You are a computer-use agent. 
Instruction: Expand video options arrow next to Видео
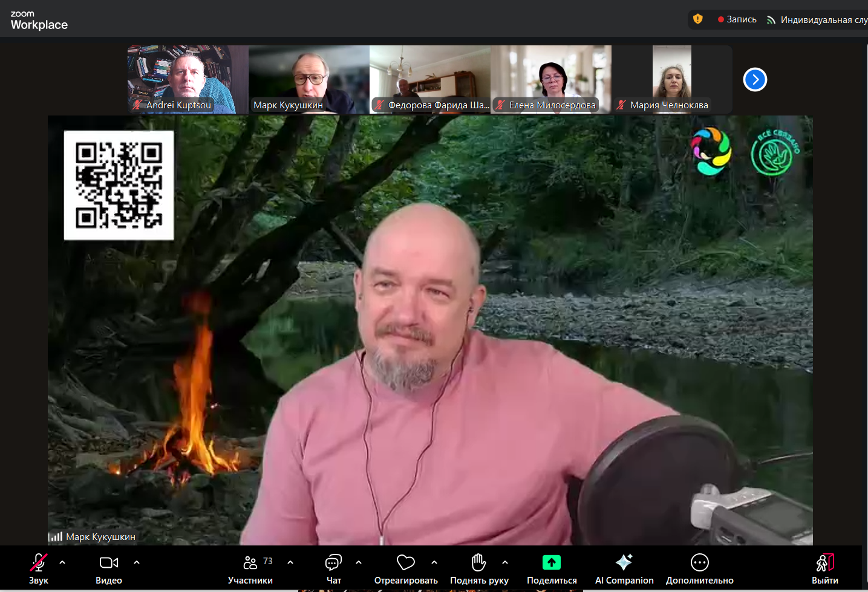click(x=137, y=562)
